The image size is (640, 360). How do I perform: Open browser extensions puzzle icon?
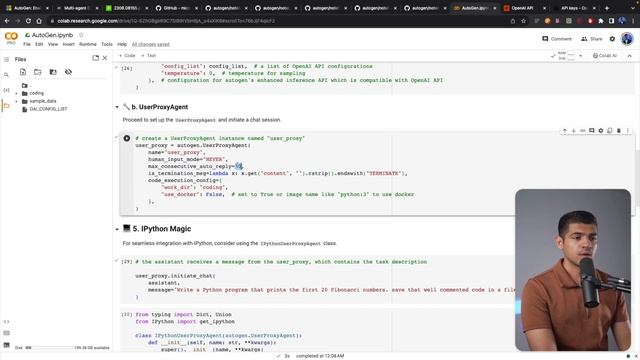601,21
